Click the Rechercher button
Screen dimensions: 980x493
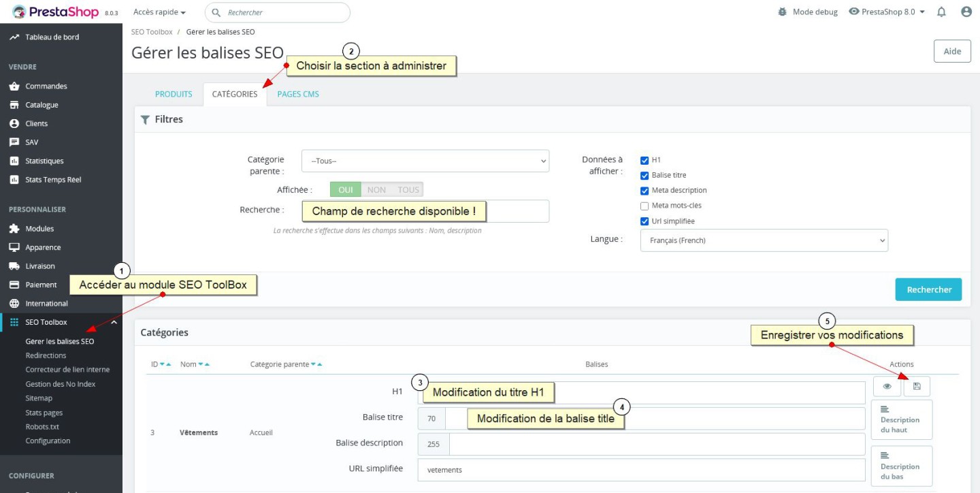[x=928, y=289]
